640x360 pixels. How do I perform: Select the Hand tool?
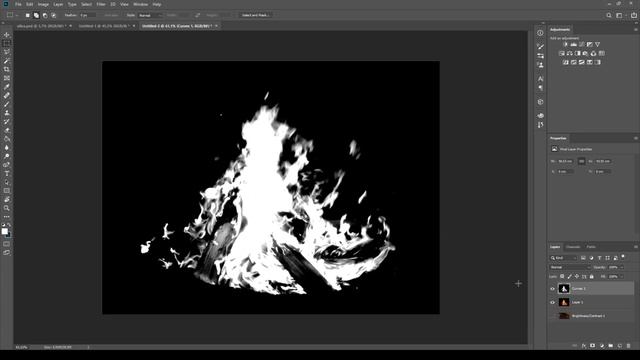click(x=7, y=200)
